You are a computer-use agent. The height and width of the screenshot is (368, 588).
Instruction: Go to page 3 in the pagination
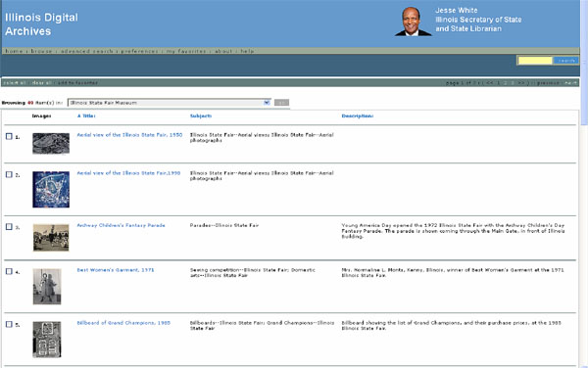[513, 83]
